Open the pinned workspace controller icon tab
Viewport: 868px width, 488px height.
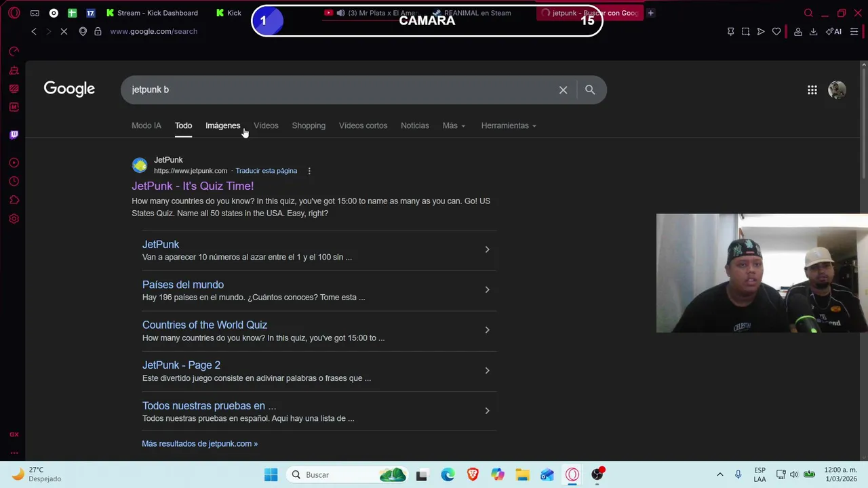(35, 13)
